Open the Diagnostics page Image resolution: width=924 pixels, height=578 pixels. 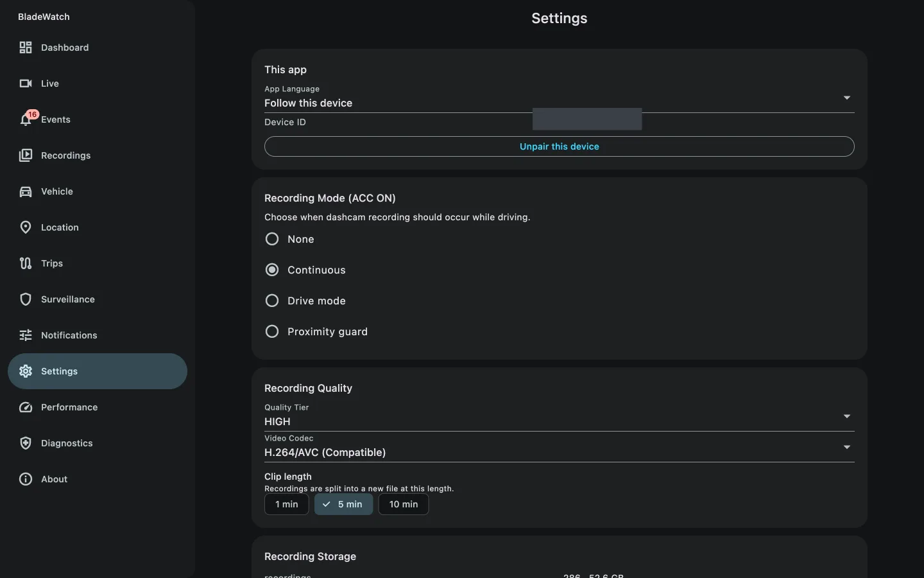point(98,443)
